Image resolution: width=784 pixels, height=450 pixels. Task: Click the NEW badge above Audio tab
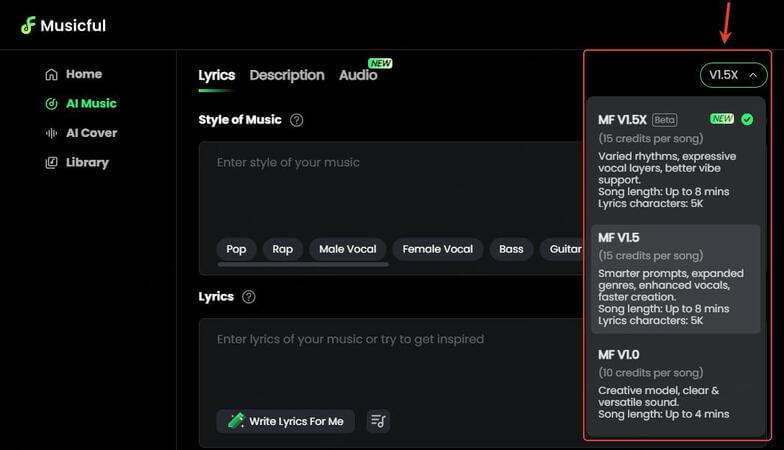point(380,64)
